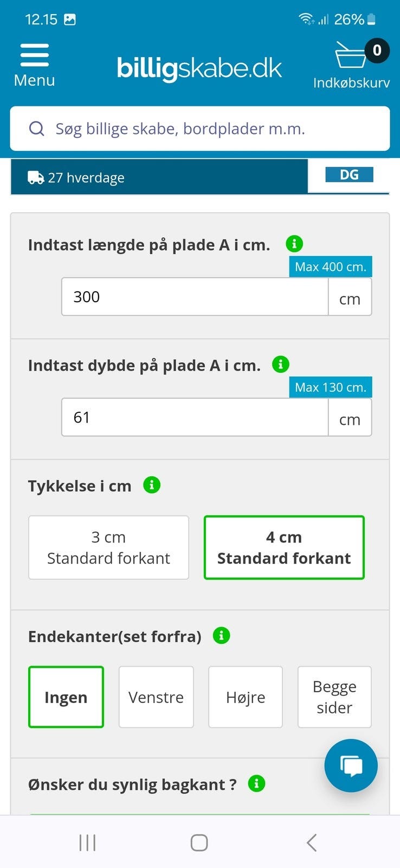This screenshot has height=868, width=400.
Task: Open the Endekanter info icon
Action: [x=221, y=635]
